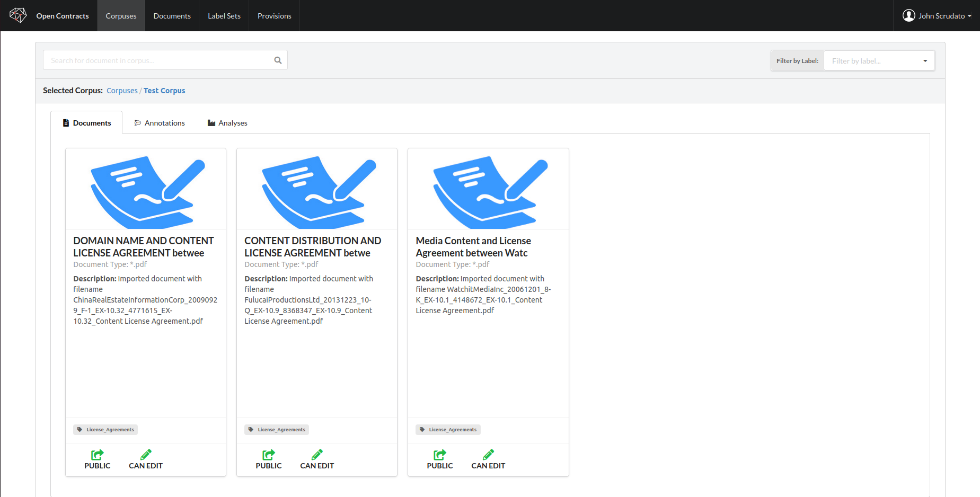Expand the John Scrudato user menu
The height and width of the screenshot is (497, 980).
coord(937,16)
